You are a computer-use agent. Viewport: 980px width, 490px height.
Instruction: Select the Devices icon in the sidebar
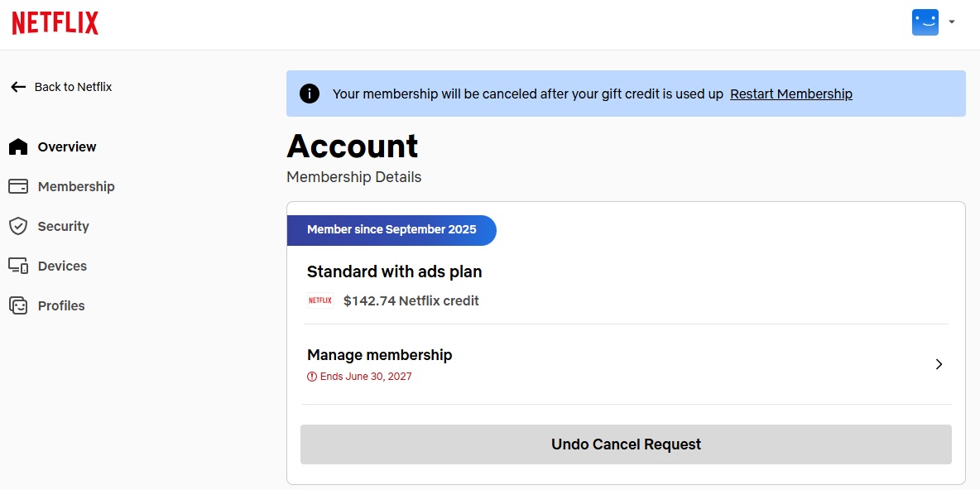17,266
